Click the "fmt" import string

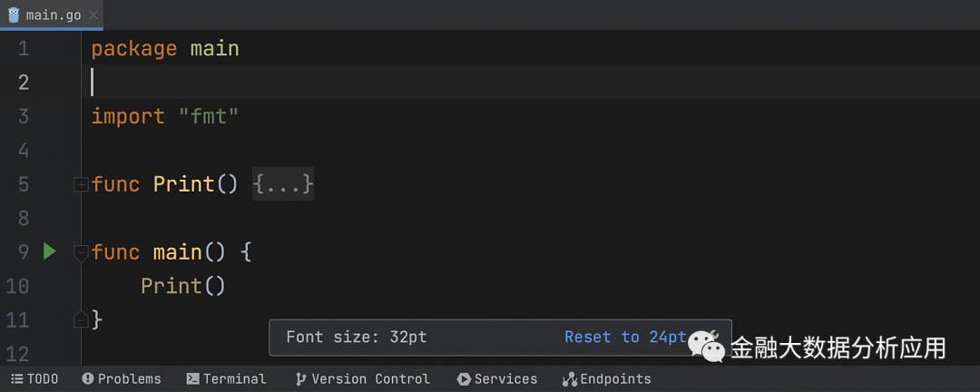(208, 116)
